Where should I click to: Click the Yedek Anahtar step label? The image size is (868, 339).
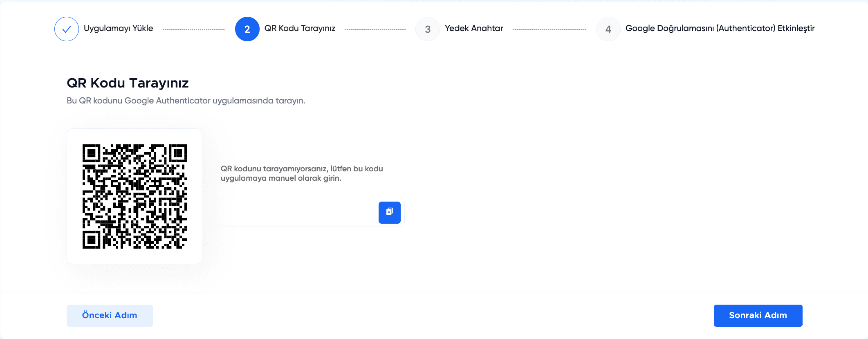(474, 28)
